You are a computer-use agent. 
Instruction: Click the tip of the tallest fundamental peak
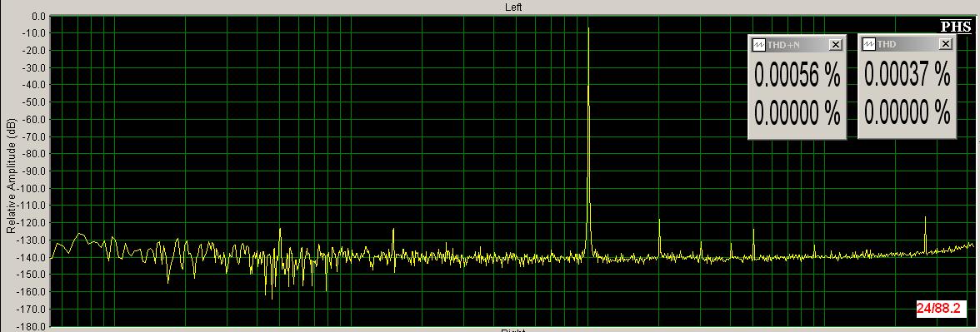coord(588,28)
